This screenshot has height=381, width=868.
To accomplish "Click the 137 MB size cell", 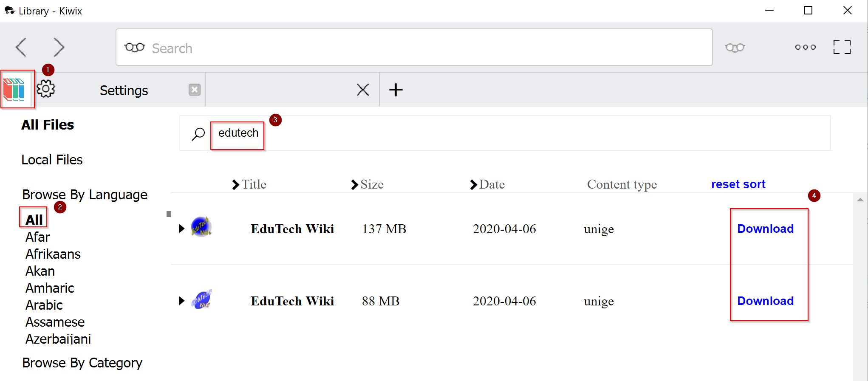I will pyautogui.click(x=384, y=229).
